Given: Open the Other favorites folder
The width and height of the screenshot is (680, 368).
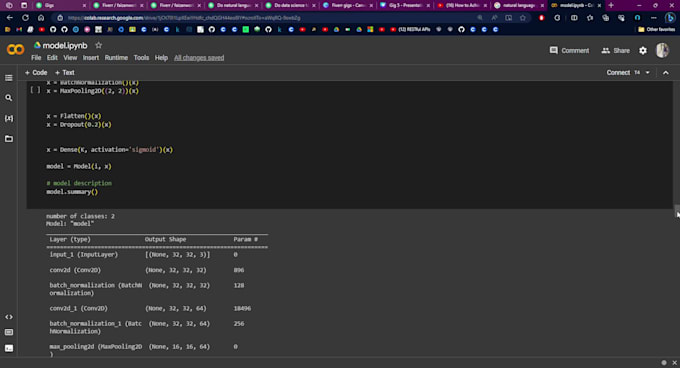Looking at the screenshot, I should click(657, 29).
